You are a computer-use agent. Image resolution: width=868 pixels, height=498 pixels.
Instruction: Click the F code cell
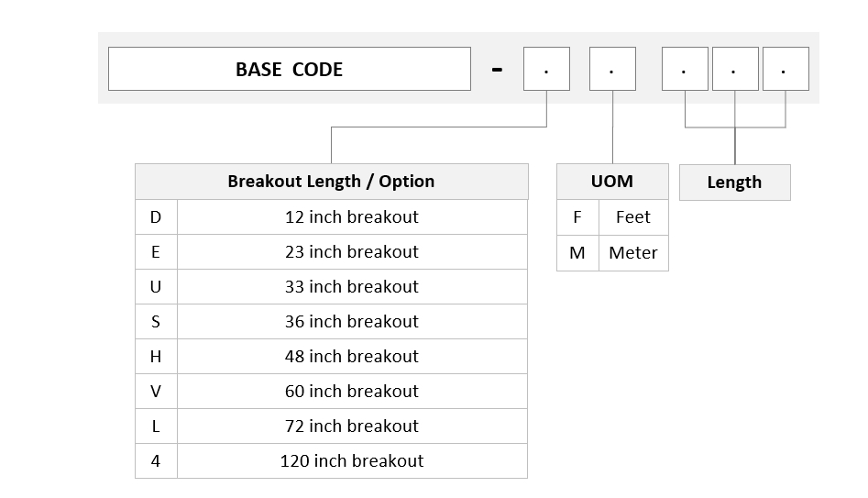point(577,217)
